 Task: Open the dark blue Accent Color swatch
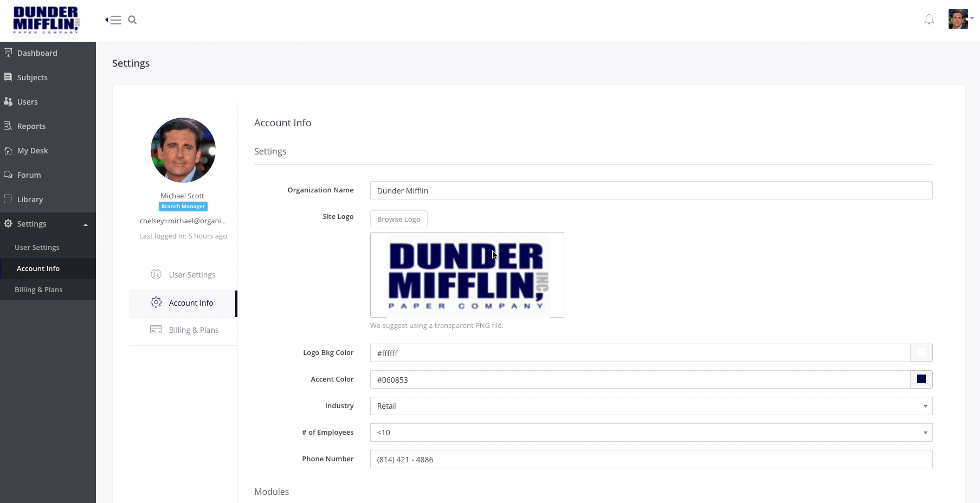(x=921, y=379)
